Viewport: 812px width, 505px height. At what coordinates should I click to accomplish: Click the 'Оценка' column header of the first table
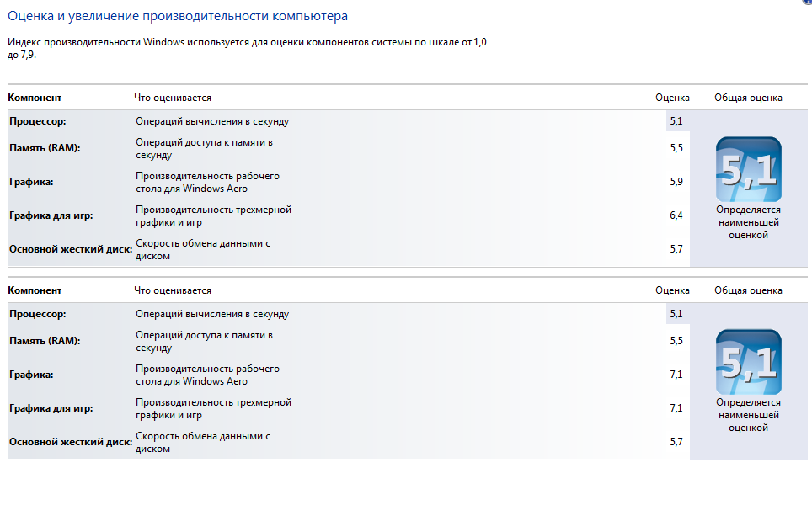tap(672, 98)
